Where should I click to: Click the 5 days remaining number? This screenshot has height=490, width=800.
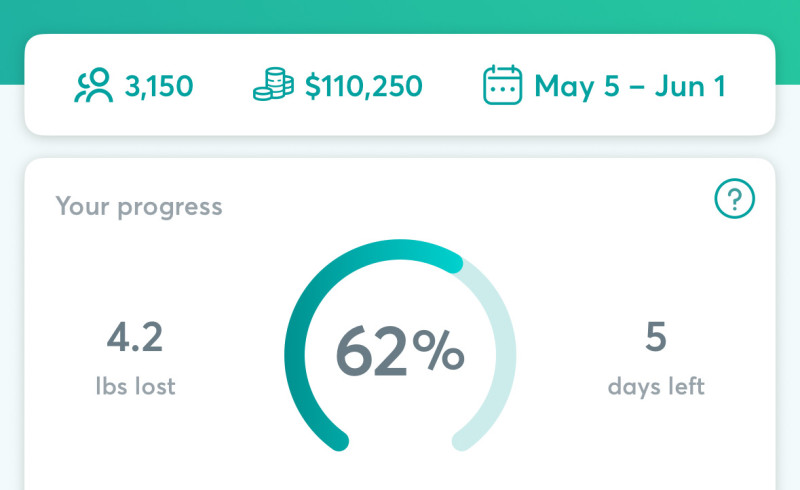pyautogui.click(x=656, y=337)
